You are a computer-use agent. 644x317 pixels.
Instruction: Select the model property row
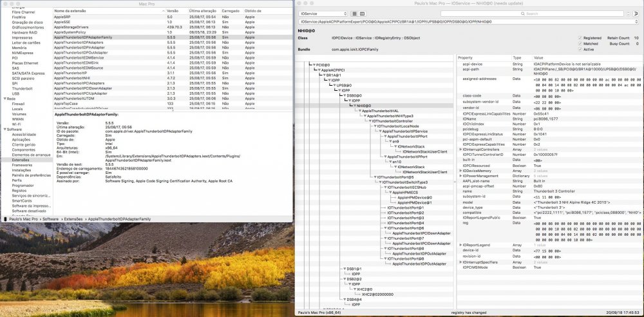pos(549,202)
